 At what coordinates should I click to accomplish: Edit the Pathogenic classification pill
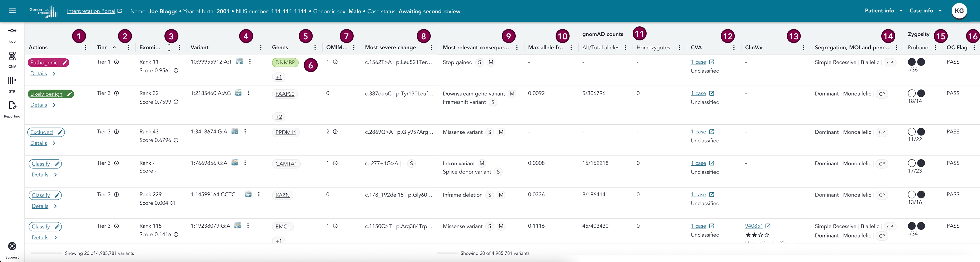coord(48,62)
